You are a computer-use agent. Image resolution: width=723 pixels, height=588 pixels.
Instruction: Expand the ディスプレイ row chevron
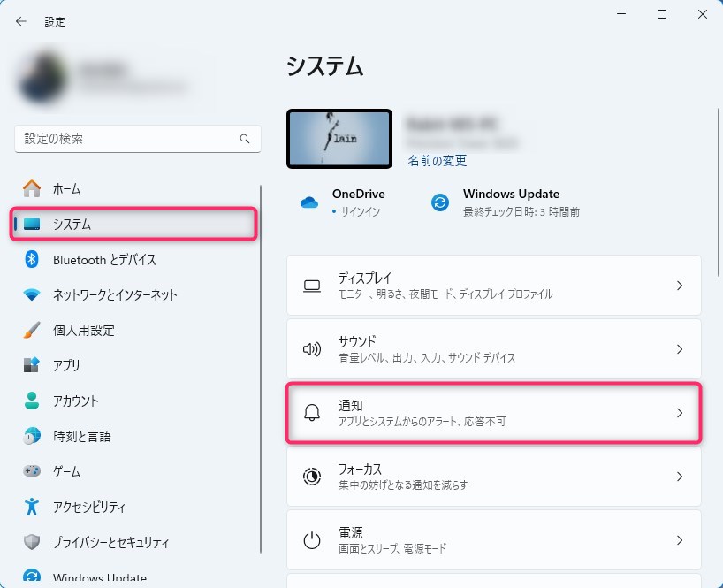(679, 286)
